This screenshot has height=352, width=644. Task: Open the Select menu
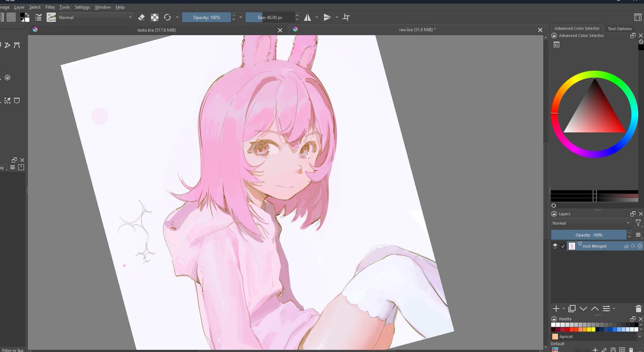click(35, 7)
